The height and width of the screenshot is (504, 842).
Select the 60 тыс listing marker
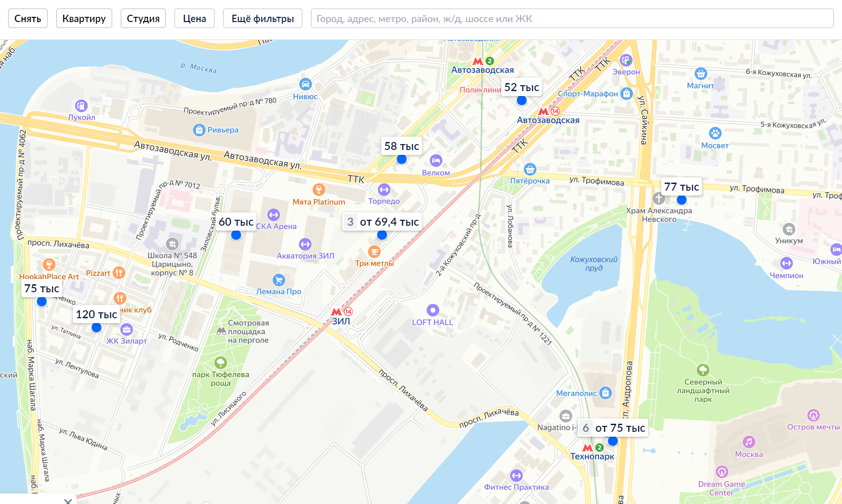(x=236, y=222)
